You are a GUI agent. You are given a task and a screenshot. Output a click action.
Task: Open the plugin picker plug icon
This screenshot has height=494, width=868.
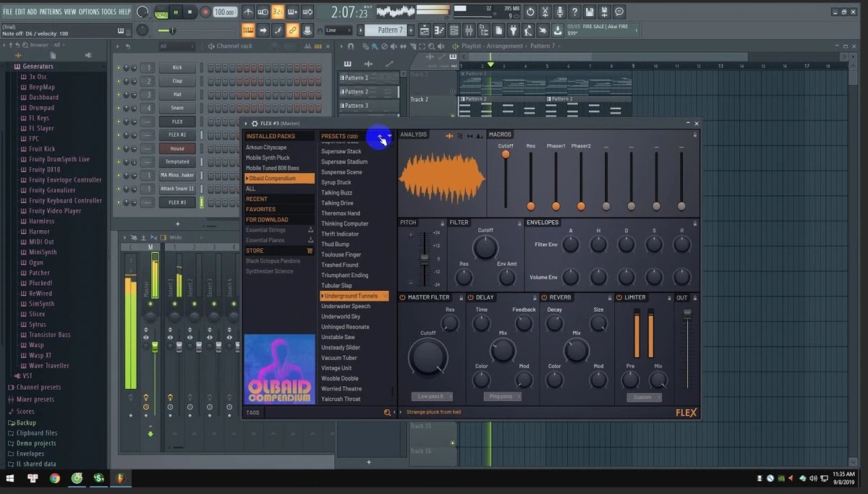click(513, 30)
